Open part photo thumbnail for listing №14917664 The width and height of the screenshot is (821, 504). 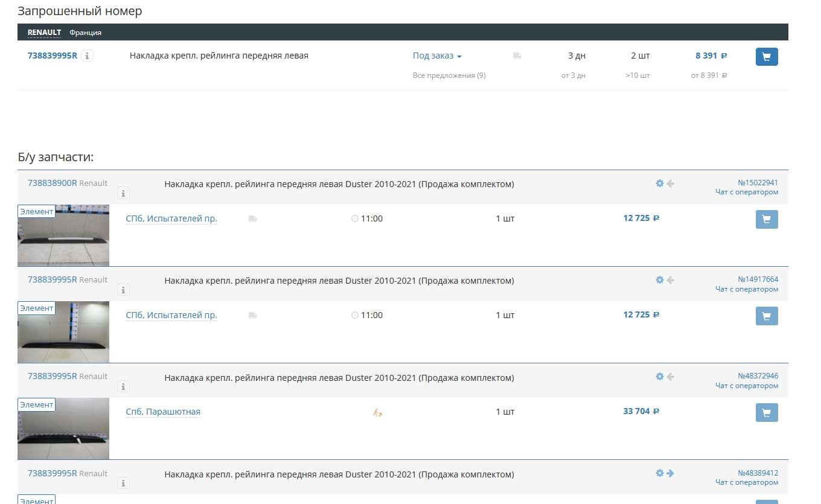[63, 332]
